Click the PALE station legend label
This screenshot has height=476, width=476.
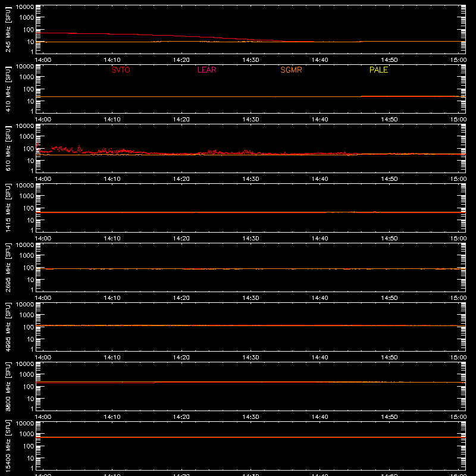[378, 70]
